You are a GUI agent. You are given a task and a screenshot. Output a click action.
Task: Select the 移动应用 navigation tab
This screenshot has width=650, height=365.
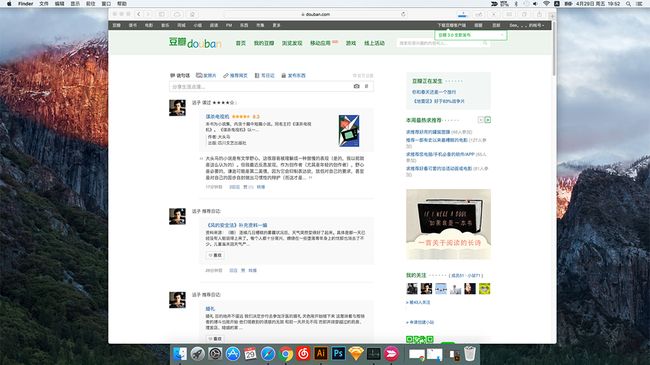pyautogui.click(x=320, y=43)
